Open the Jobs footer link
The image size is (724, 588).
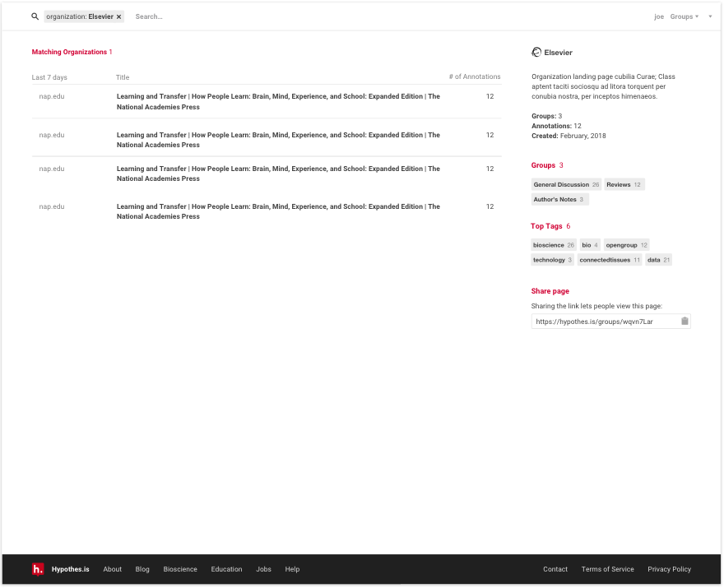[263, 569]
